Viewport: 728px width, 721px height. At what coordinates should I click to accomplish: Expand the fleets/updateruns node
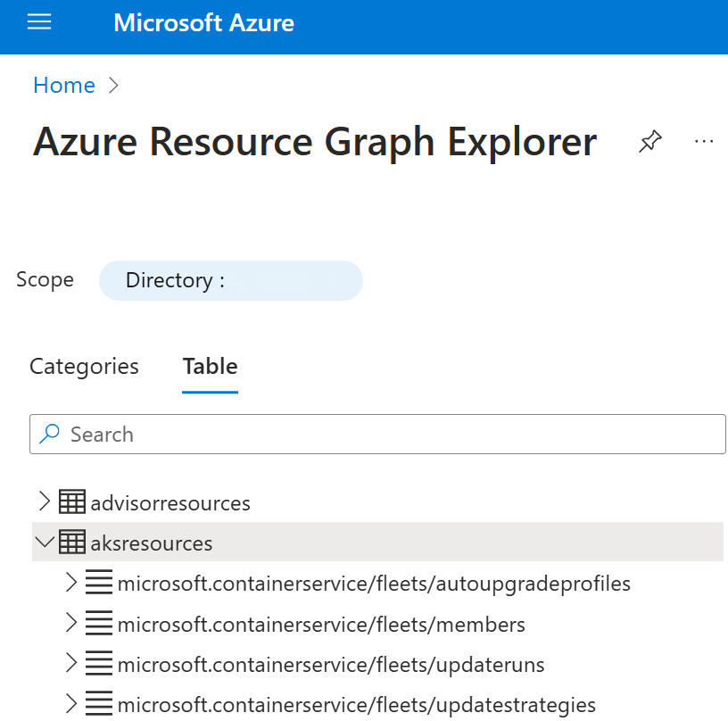72,664
